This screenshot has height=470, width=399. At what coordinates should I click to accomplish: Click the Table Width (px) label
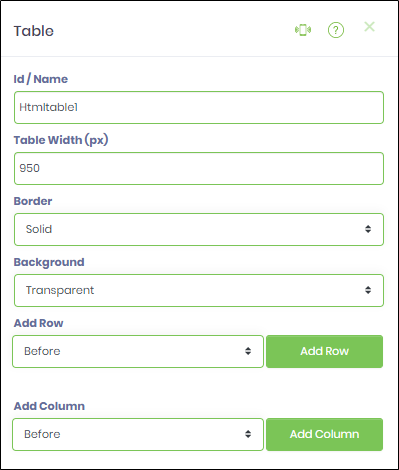pos(61,140)
